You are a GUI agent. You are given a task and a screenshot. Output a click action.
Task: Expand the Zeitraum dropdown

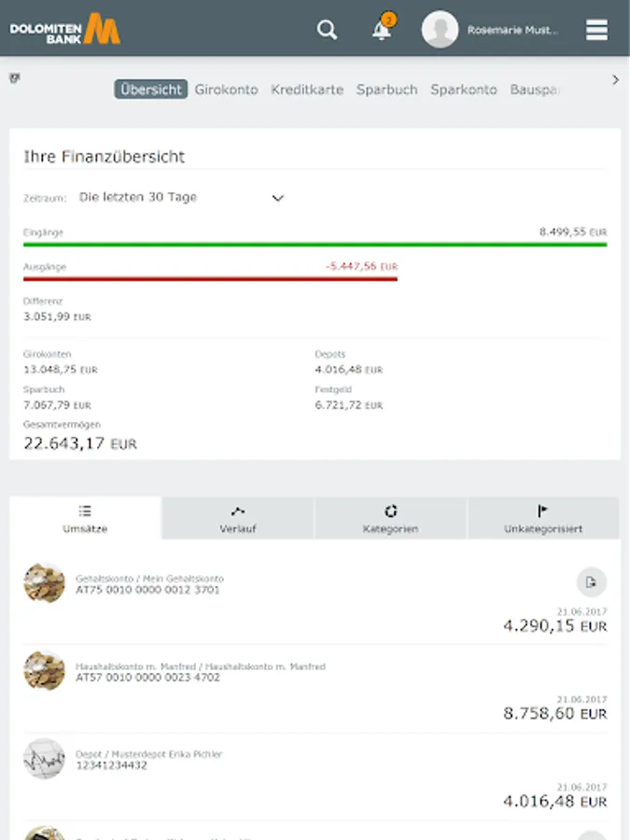[x=276, y=198]
